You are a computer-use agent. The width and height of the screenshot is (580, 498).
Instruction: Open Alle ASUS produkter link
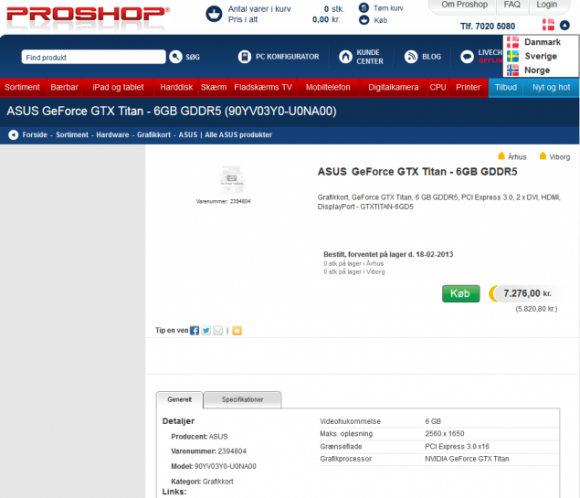238,135
